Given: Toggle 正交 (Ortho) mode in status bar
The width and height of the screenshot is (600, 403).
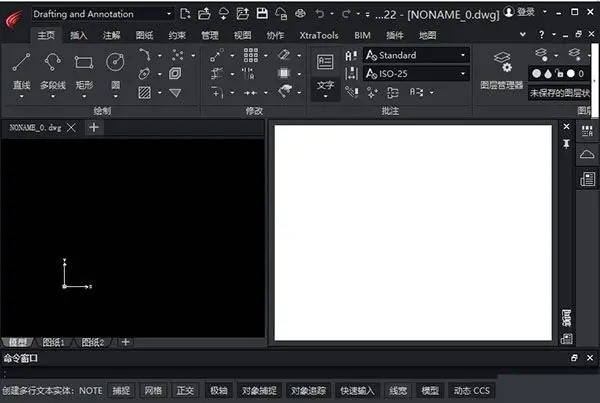Looking at the screenshot, I should click(185, 390).
